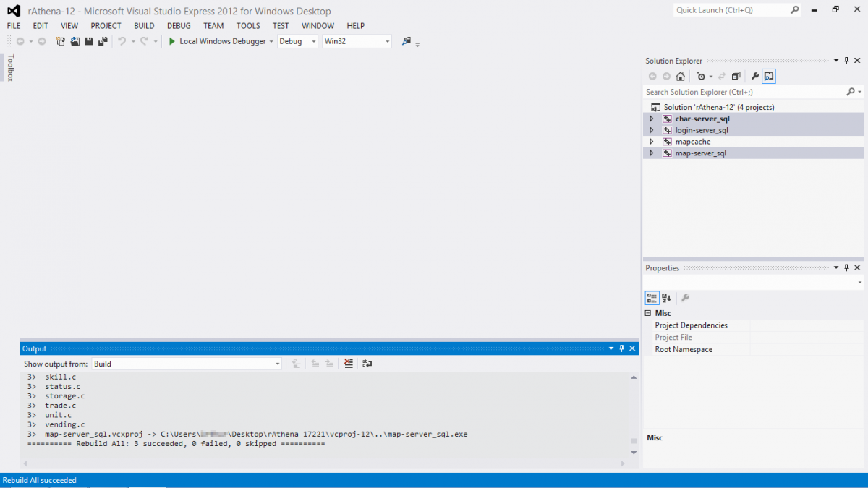Click Solution Explorer's Forward arrow icon
The image size is (868, 488).
666,76
